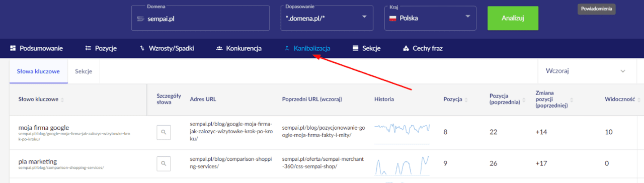644x183 pixels.
Task: Click the moja firma google keyword
Action: 43,128
